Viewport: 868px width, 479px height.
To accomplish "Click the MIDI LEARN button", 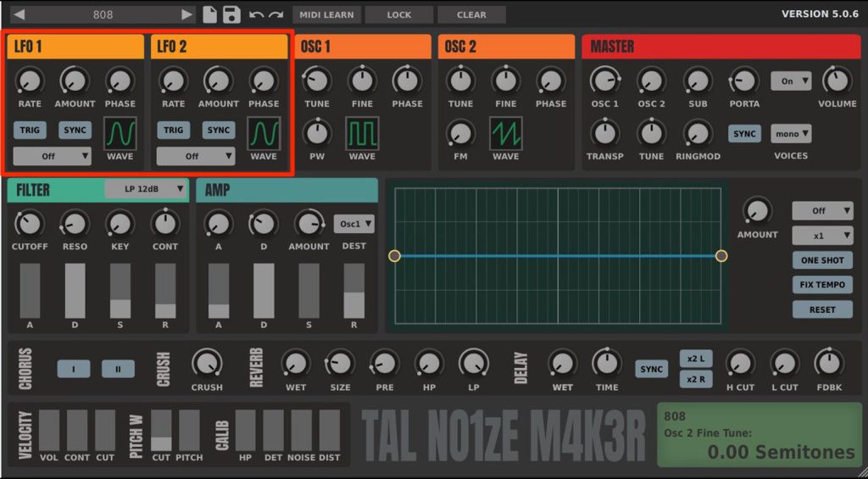I will [327, 14].
